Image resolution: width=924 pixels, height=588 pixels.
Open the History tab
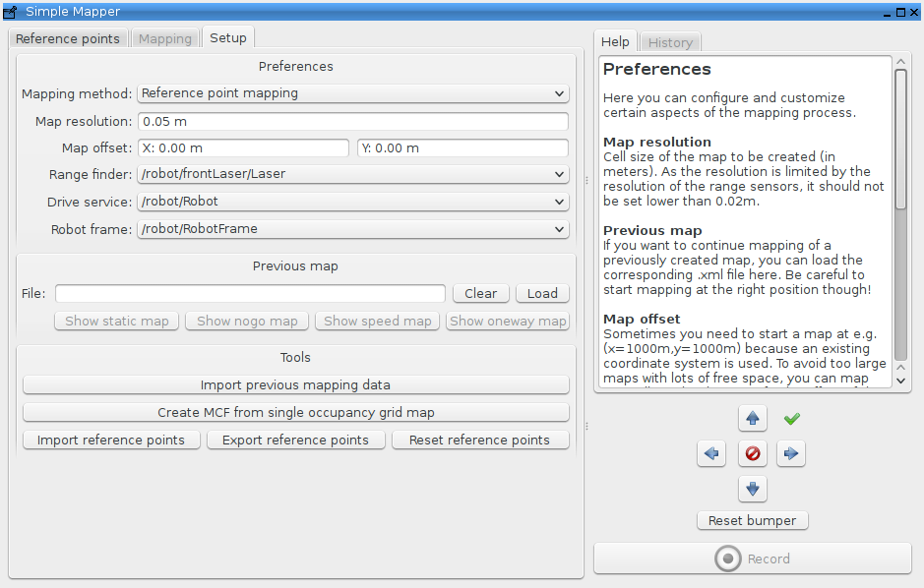pos(670,42)
